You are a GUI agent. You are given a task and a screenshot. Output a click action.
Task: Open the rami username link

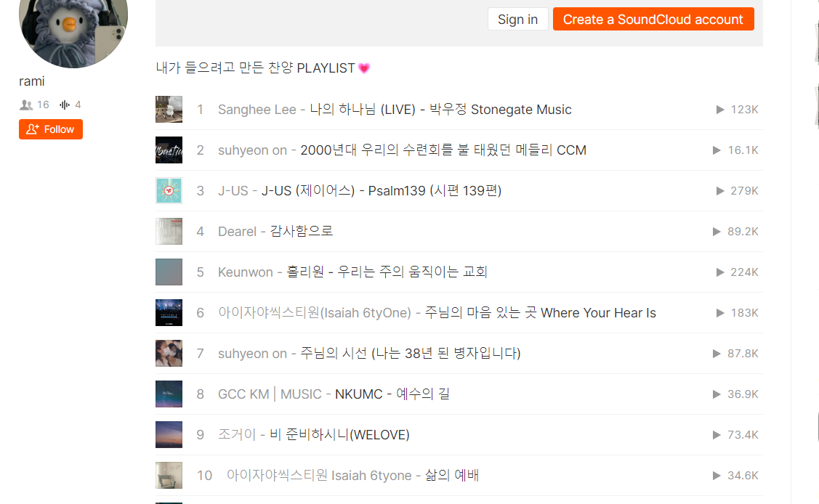click(x=32, y=81)
